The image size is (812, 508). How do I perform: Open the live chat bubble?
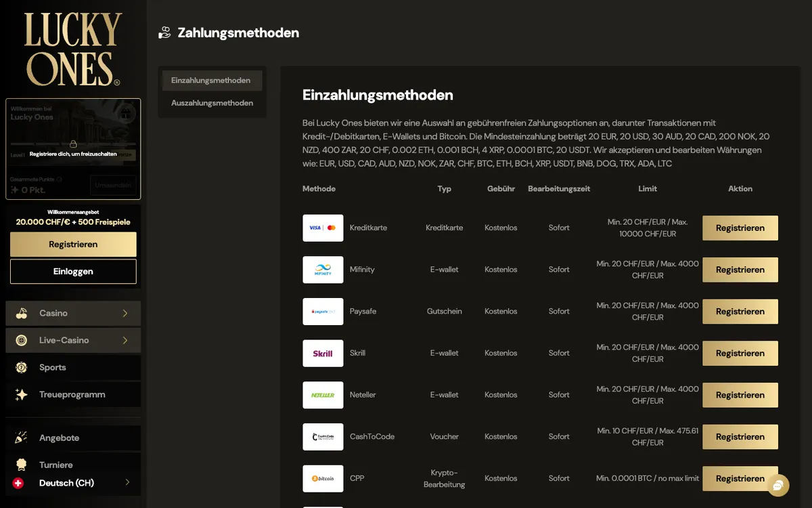[777, 485]
